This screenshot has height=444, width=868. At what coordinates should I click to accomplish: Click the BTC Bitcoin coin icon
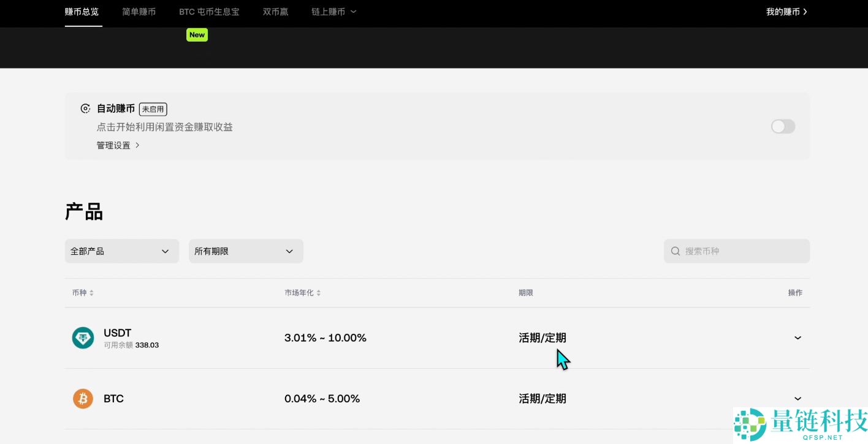point(83,398)
